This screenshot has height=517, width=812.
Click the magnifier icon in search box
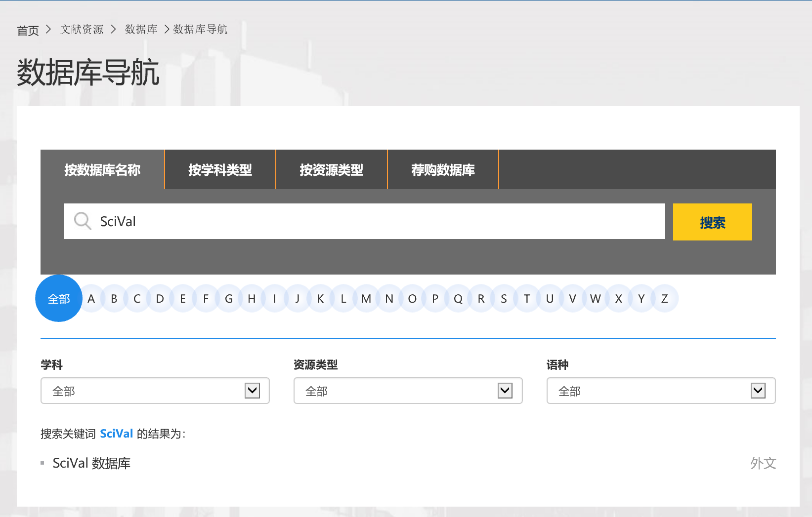point(83,221)
